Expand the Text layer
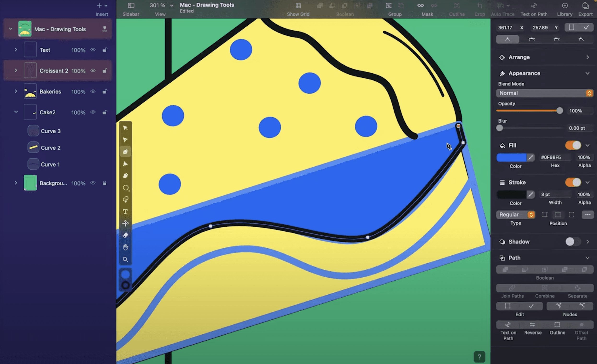The image size is (597, 364). pyautogui.click(x=16, y=50)
